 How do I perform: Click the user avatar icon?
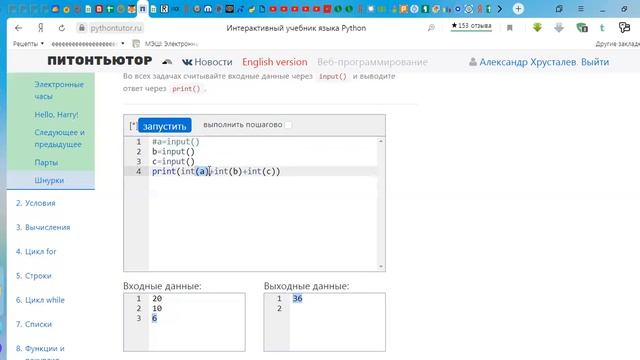473,62
